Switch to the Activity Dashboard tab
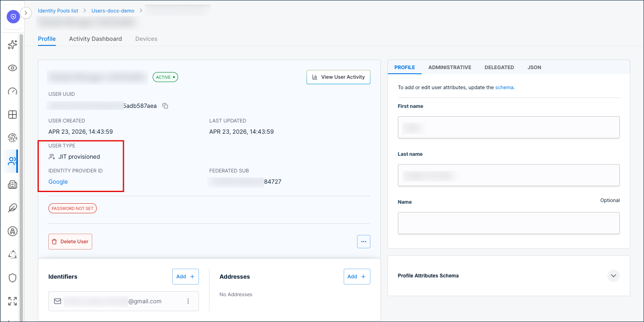Viewport: 644px width, 322px height. coord(96,39)
